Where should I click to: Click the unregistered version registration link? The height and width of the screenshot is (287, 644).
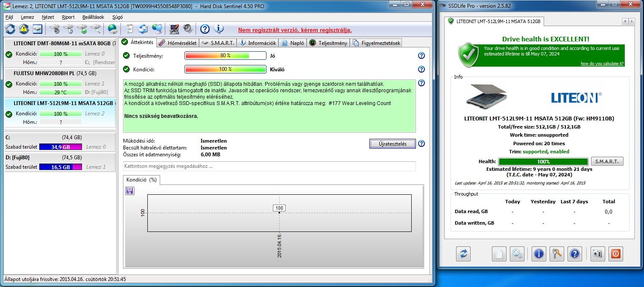coord(295,30)
